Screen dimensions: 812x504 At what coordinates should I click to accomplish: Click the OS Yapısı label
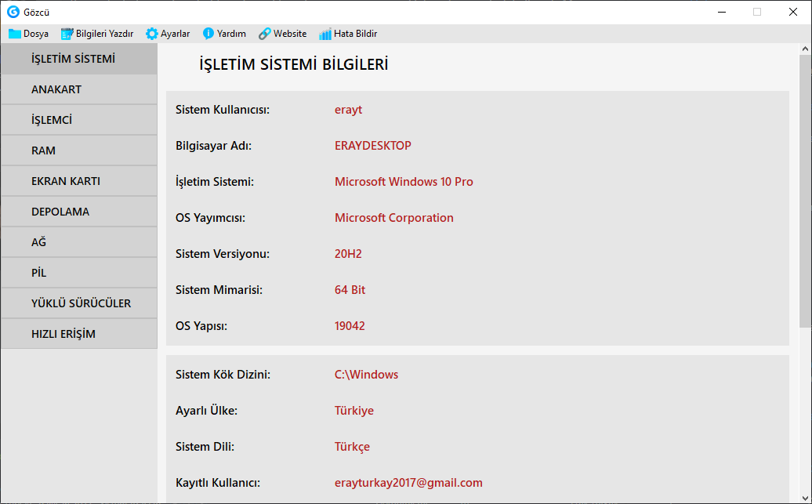click(201, 326)
